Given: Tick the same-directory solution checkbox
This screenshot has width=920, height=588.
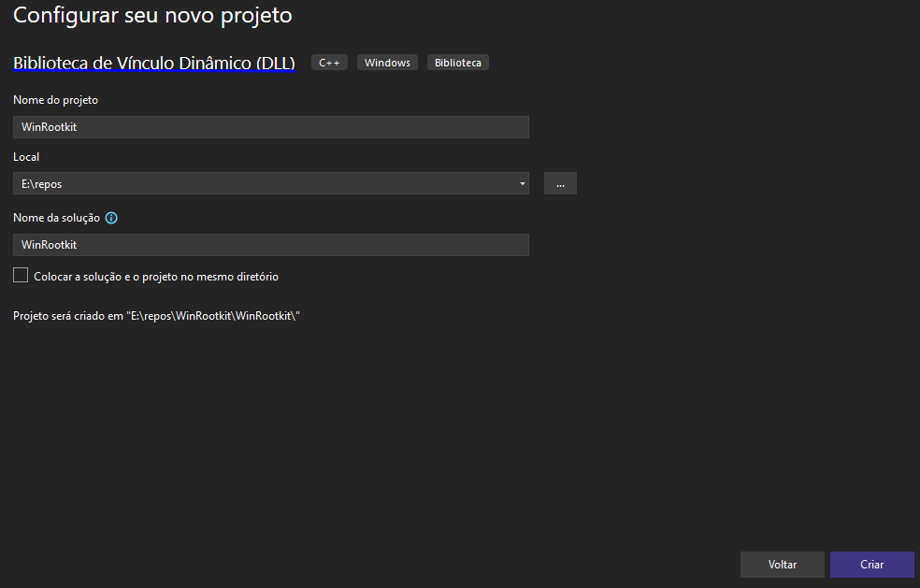Looking at the screenshot, I should point(21,276).
